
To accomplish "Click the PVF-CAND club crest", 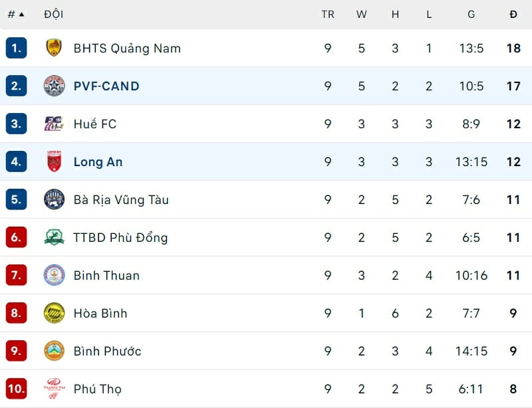I will pos(54,86).
